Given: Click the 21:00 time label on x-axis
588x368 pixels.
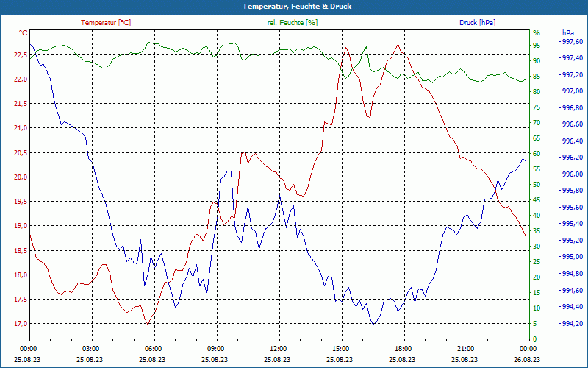Looking at the screenshot, I should click(465, 348).
